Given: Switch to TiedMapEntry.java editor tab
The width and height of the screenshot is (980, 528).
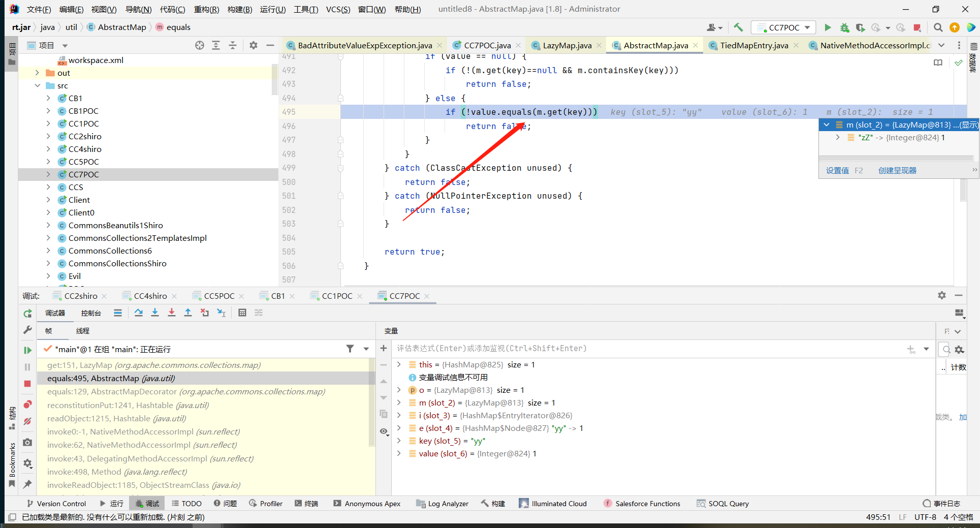Looking at the screenshot, I should click(x=754, y=45).
